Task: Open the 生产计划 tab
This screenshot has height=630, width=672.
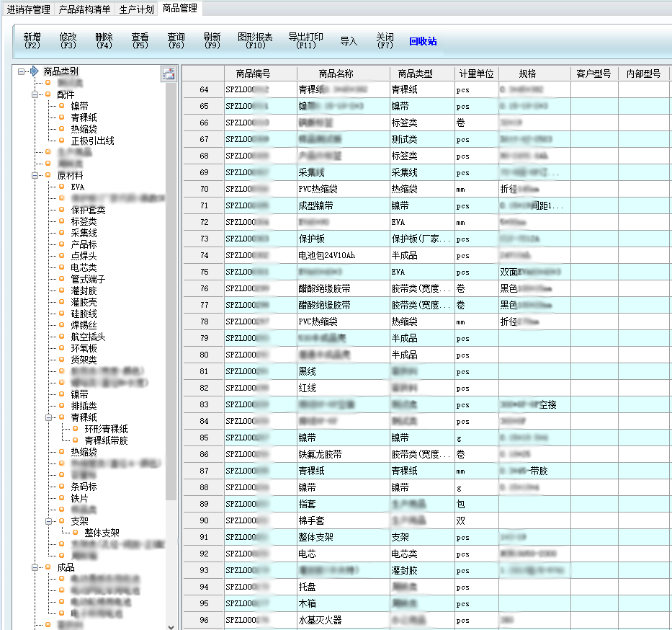Action: click(136, 9)
